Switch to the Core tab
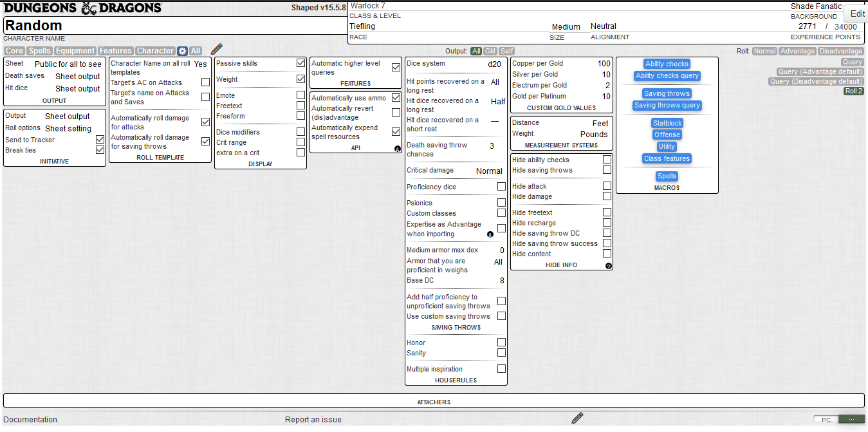The height and width of the screenshot is (432, 868). click(x=15, y=51)
